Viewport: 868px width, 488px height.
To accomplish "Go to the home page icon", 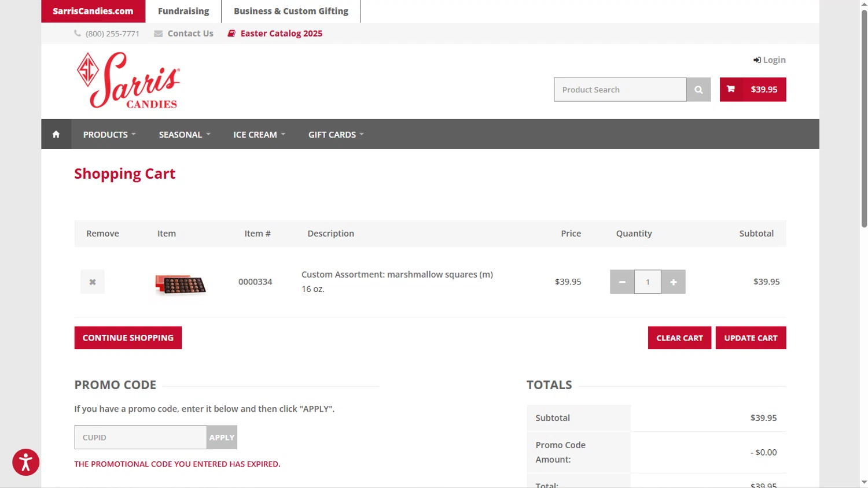I will coord(56,134).
